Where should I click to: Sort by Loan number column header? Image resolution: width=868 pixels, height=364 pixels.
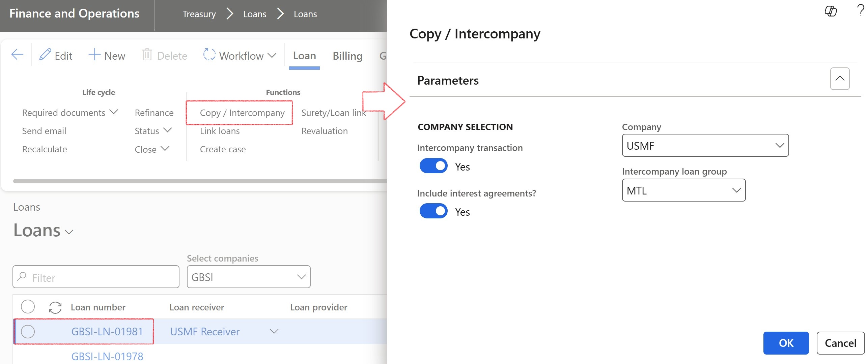(98, 307)
